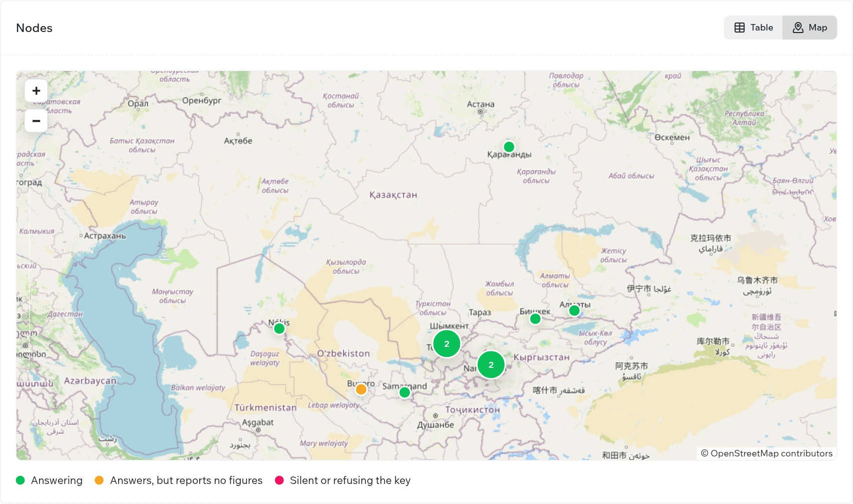The image size is (853, 504).
Task: Switch to Table view
Action: coord(753,28)
